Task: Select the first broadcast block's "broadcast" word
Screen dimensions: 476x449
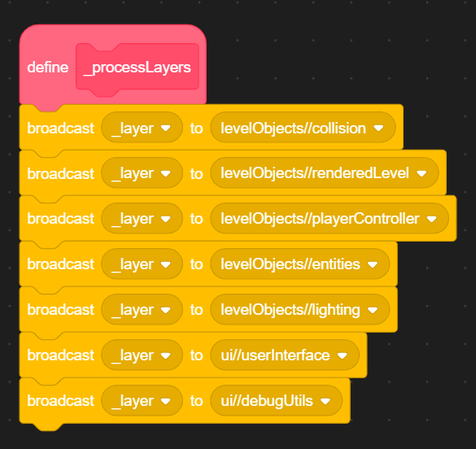Action: pos(61,129)
